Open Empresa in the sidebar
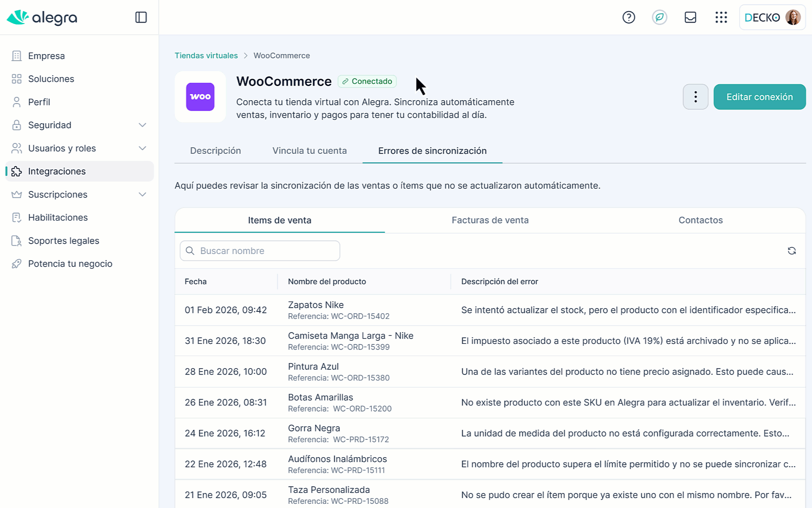 79,56
